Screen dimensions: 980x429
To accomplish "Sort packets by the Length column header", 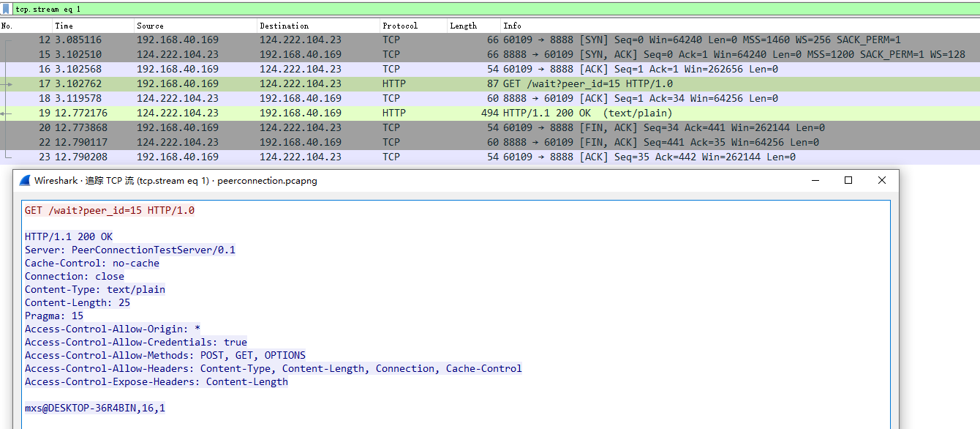I will coord(474,26).
